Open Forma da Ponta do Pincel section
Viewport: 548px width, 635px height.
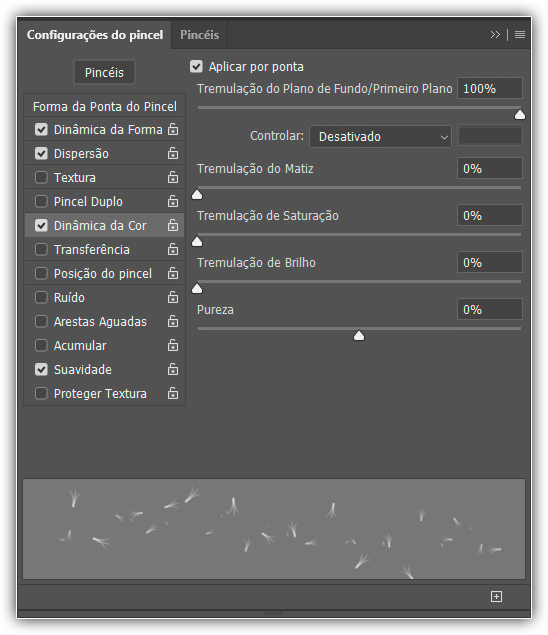(x=104, y=106)
